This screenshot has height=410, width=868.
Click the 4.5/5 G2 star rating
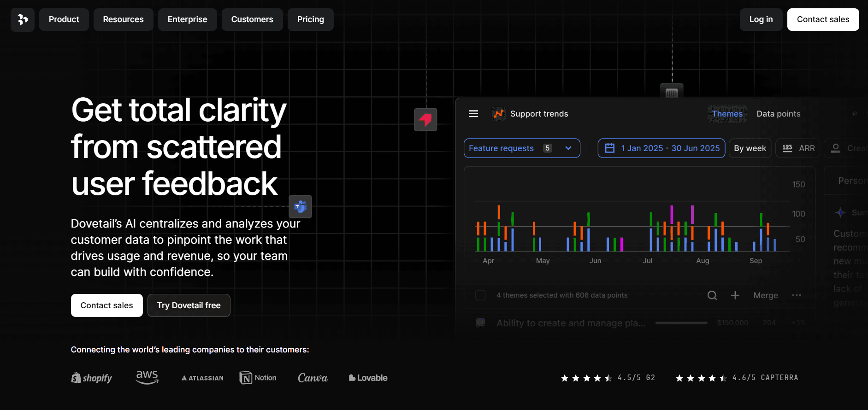[x=608, y=378]
